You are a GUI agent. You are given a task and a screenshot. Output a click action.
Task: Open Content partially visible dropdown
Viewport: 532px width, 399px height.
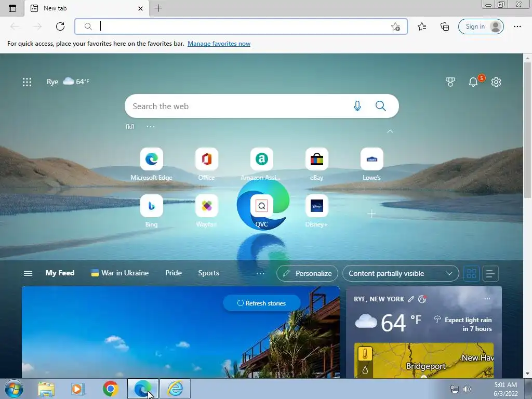click(x=401, y=273)
